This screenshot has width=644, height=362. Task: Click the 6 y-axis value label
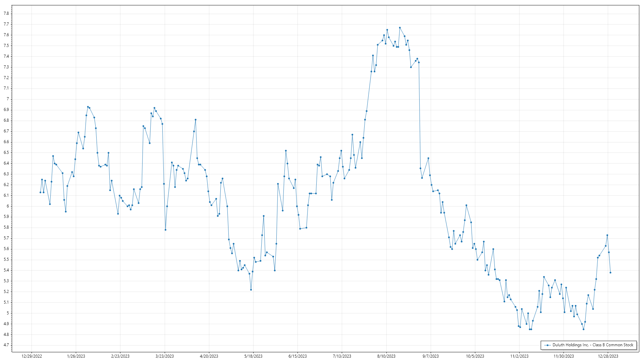pos(8,206)
